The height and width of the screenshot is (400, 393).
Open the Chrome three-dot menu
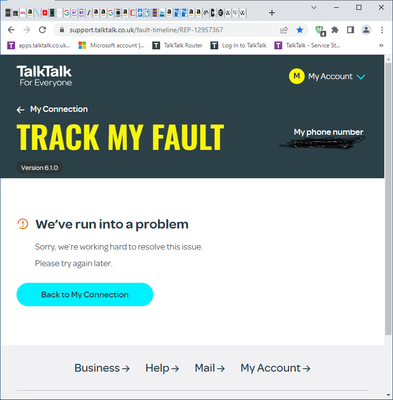pyautogui.click(x=382, y=30)
